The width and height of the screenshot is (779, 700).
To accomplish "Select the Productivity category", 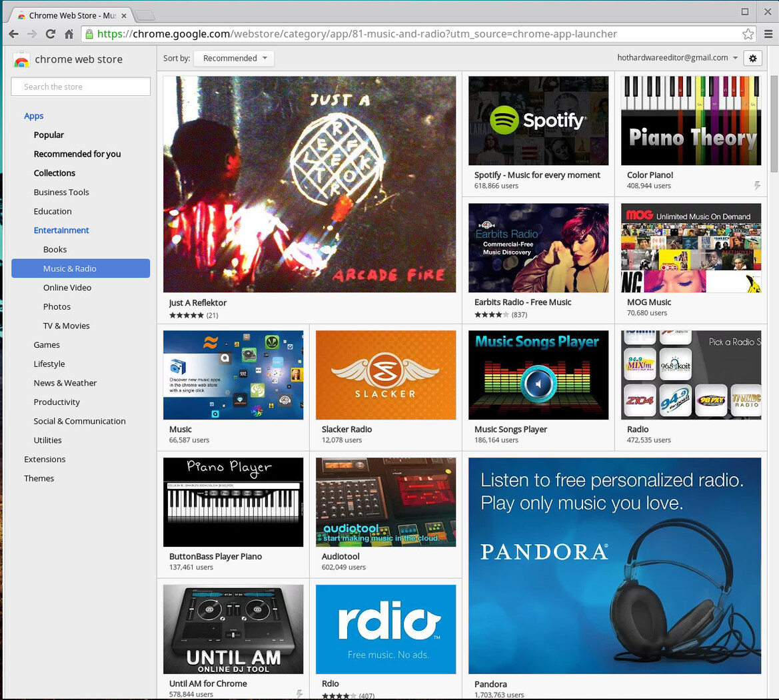I will (x=57, y=402).
